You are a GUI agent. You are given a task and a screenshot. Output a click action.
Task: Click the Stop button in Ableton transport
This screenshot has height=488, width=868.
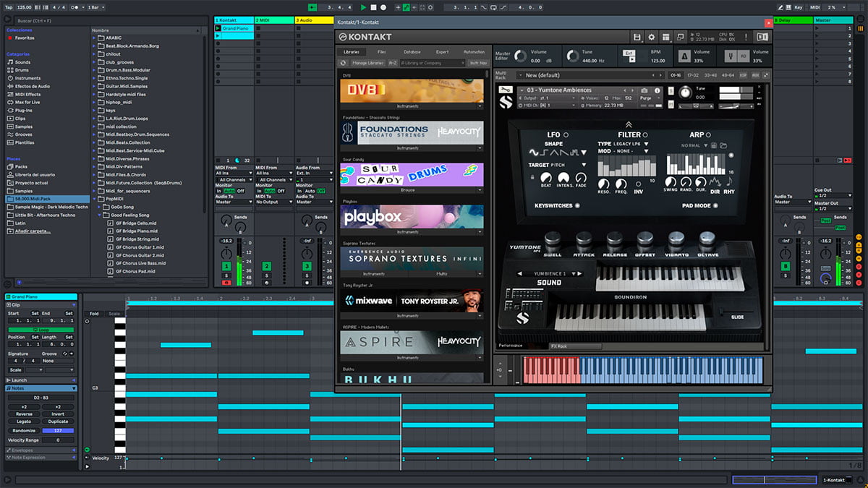pyautogui.click(x=373, y=7)
